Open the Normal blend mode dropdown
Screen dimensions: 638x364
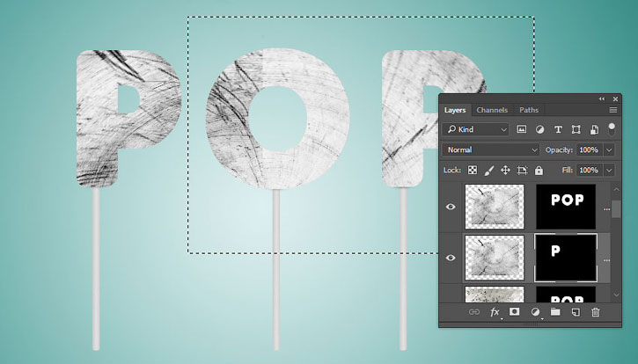point(491,150)
